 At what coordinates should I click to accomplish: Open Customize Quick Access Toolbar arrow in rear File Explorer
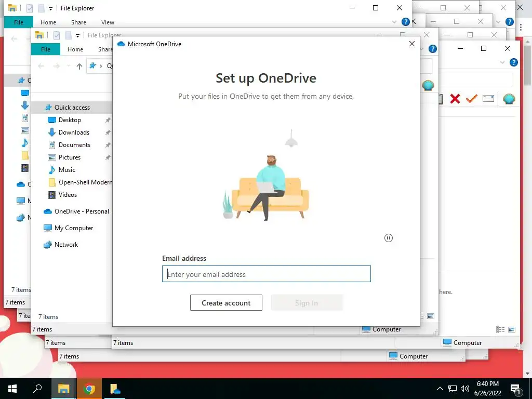coord(50,8)
